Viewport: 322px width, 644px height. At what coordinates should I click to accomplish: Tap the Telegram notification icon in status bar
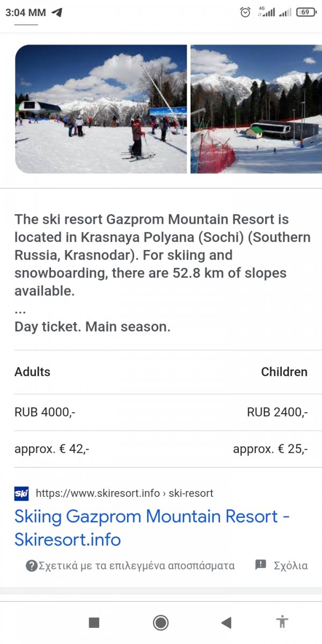coord(57,12)
